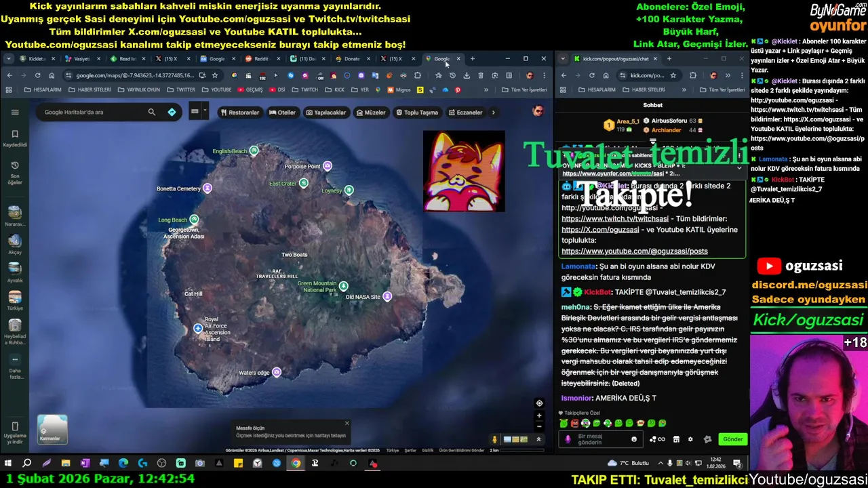Click the Royal Air Force airport marker

pyautogui.click(x=198, y=328)
